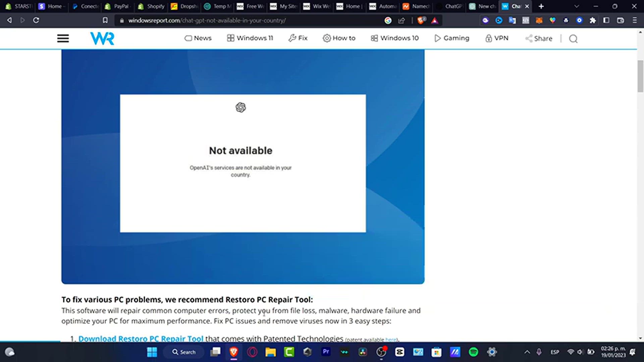Open the weather widget in the taskbar

coord(10,352)
